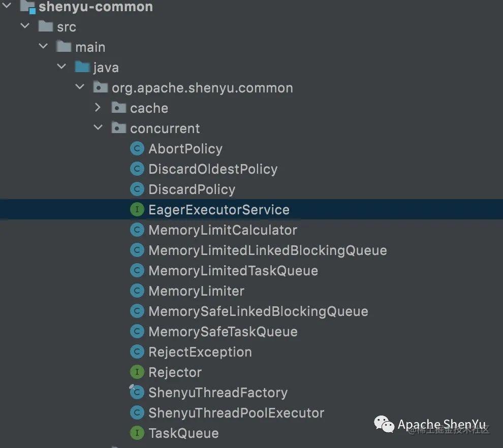This screenshot has height=448, width=503.
Task: Open MemoryLimitCalculator class
Action: coord(223,230)
